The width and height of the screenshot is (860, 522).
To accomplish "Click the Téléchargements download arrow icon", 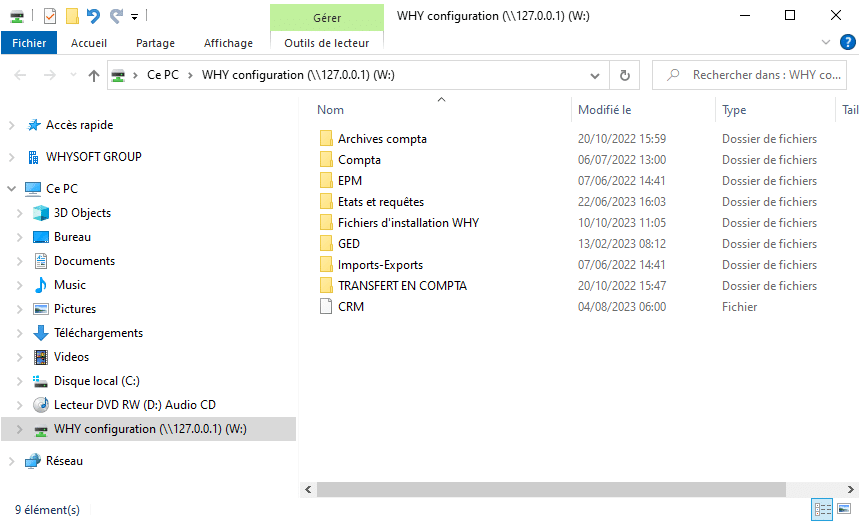I will point(41,333).
